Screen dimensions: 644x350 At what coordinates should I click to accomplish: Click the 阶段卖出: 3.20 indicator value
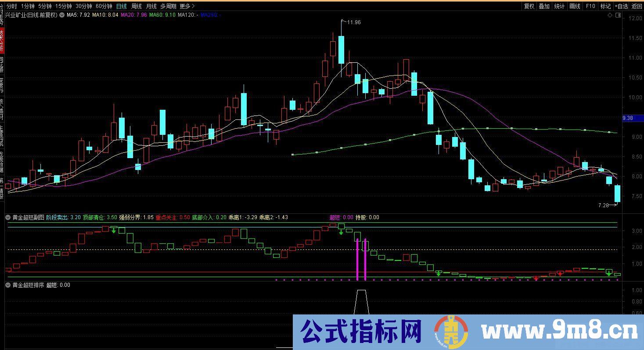[x=63, y=217]
